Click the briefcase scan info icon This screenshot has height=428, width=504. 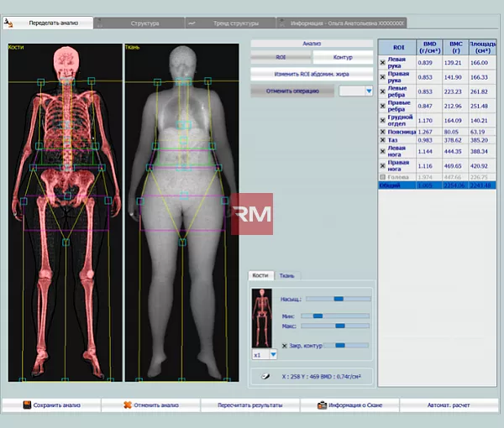(322, 405)
